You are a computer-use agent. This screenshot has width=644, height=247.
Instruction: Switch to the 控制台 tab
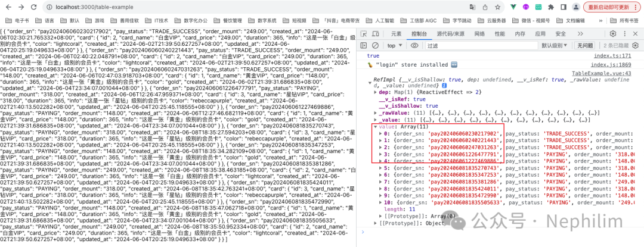point(419,33)
